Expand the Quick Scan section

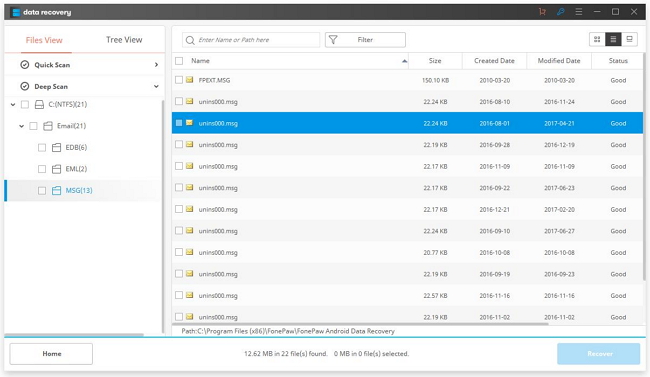click(156, 65)
